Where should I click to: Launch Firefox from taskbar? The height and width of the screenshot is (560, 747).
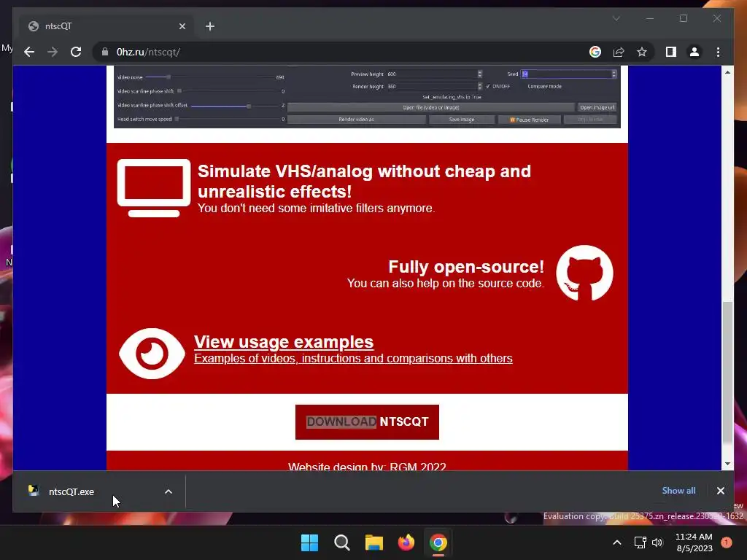[x=406, y=542]
